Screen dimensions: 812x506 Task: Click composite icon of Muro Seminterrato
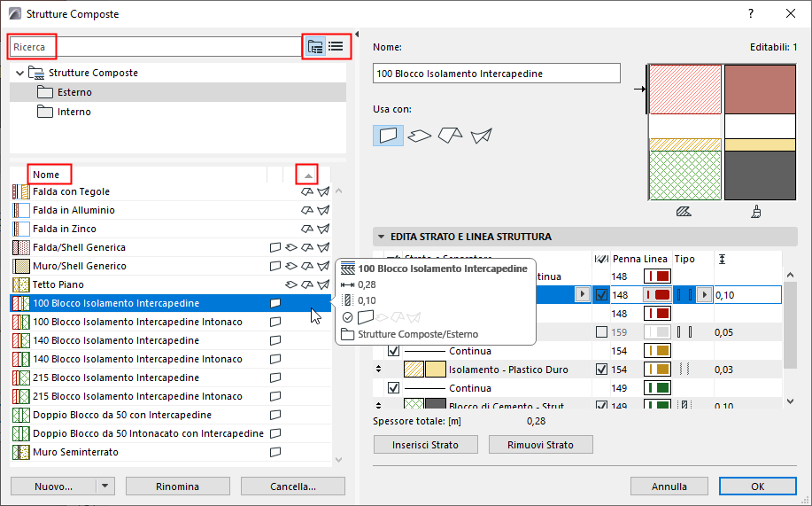20,452
